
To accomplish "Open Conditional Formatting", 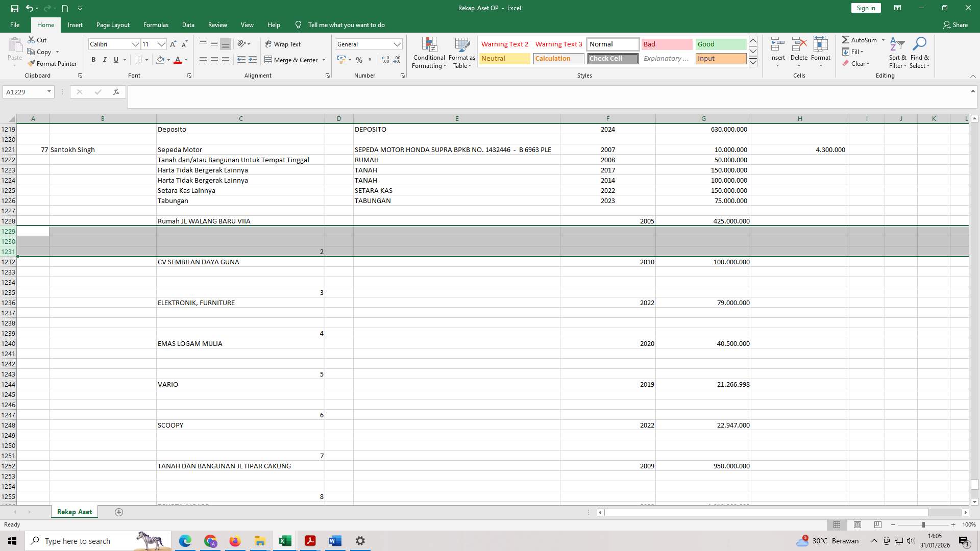I will [x=429, y=53].
